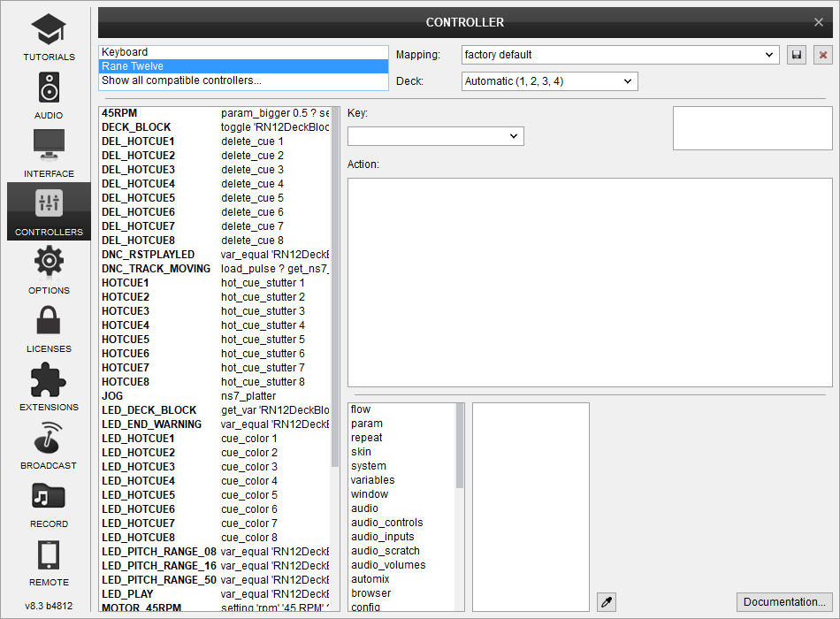Open the Tutorials section
Image resolution: width=840 pixels, height=619 pixels.
(x=49, y=37)
